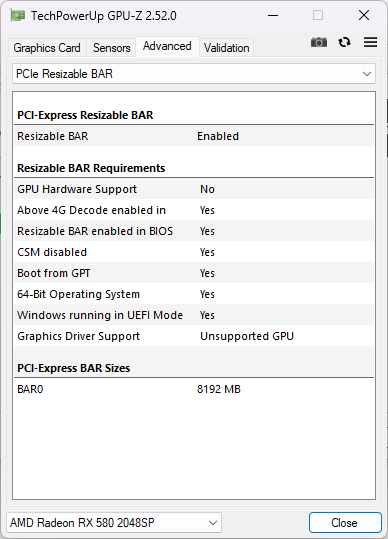388x539 pixels.
Task: Refresh GPU-Z data using refresh icon
Action: [344, 42]
